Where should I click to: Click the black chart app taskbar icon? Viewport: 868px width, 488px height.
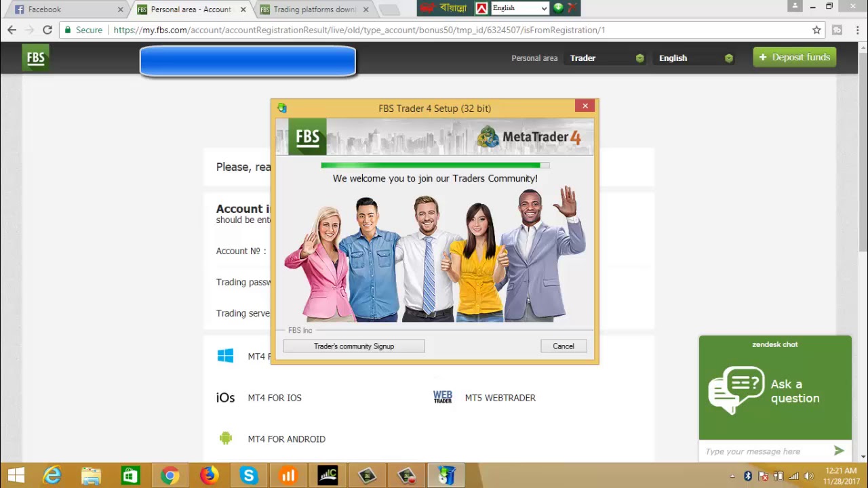[328, 476]
